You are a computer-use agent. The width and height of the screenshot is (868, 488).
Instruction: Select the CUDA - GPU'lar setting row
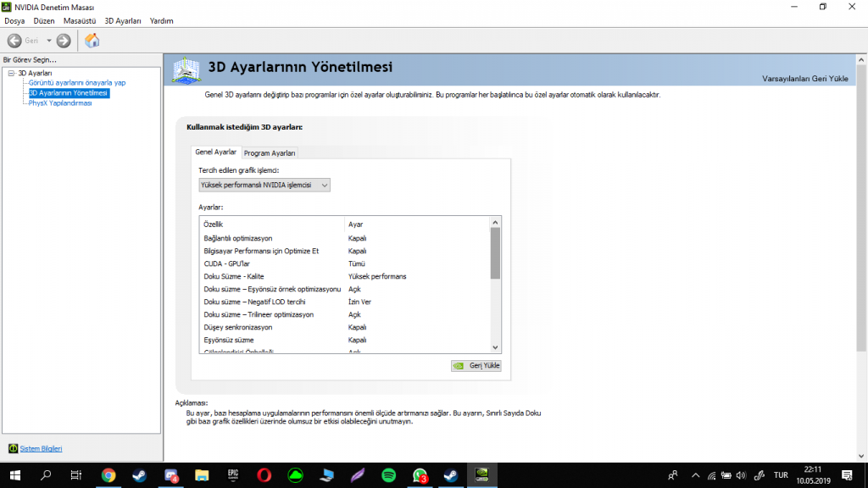tap(345, 264)
